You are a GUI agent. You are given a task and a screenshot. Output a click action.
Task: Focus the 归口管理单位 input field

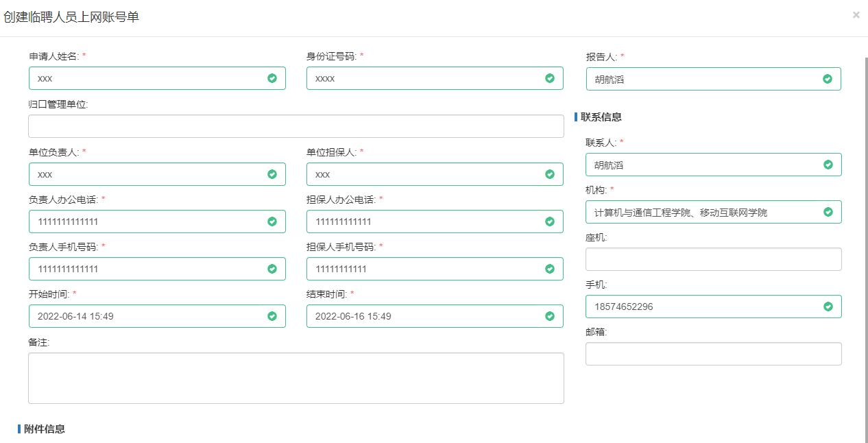coord(296,126)
